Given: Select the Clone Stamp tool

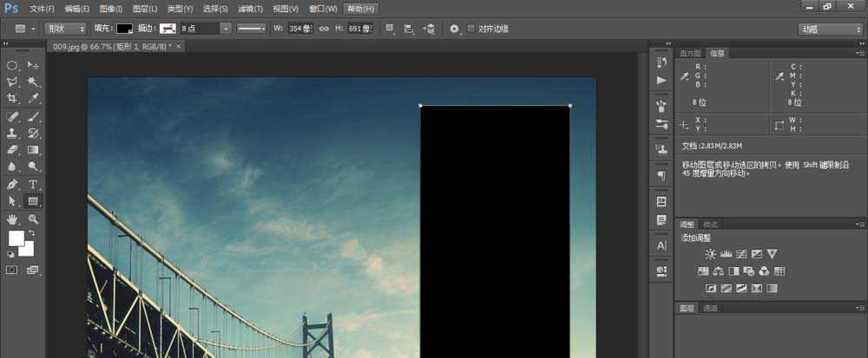Looking at the screenshot, I should pyautogui.click(x=13, y=133).
